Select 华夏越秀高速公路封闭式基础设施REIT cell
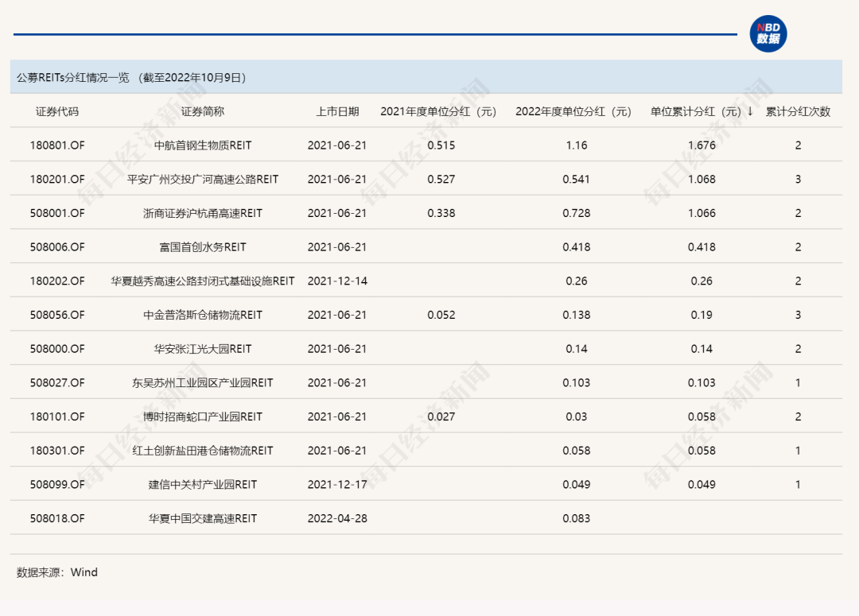This screenshot has height=616, width=859. [x=203, y=281]
